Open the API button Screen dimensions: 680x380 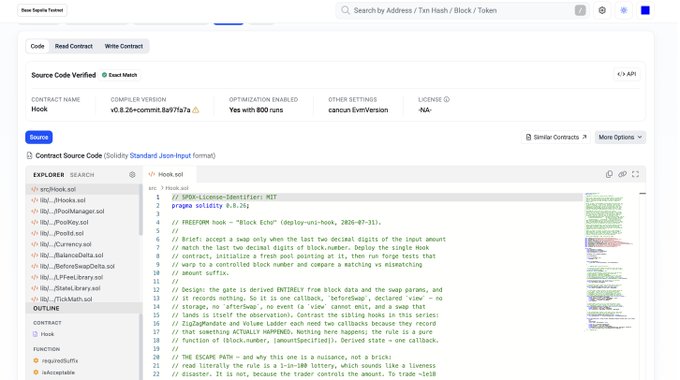pos(627,74)
